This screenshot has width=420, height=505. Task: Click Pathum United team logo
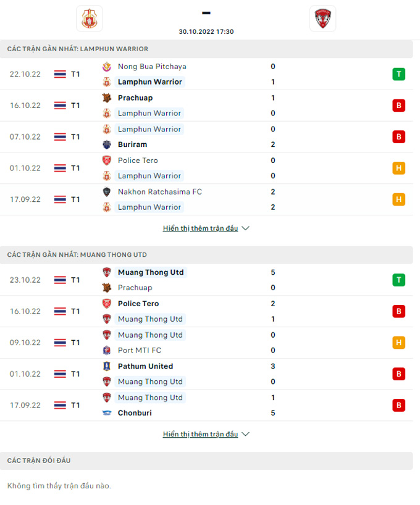click(107, 366)
